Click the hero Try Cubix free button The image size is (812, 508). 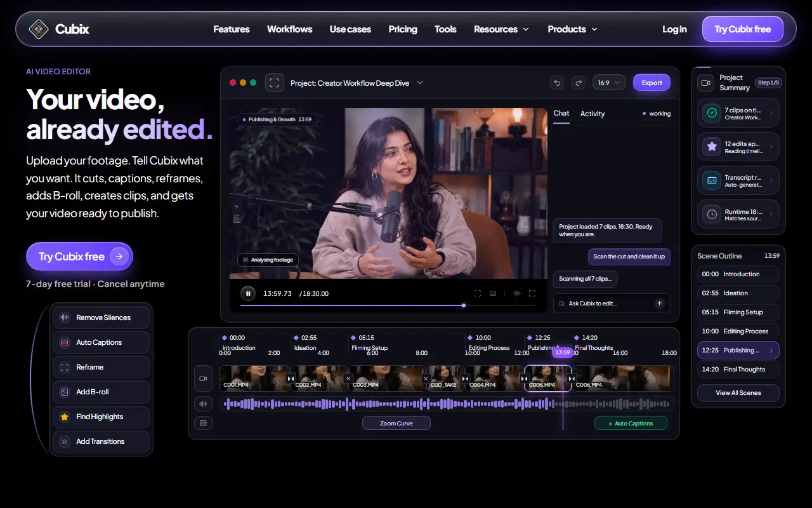pyautogui.click(x=79, y=257)
